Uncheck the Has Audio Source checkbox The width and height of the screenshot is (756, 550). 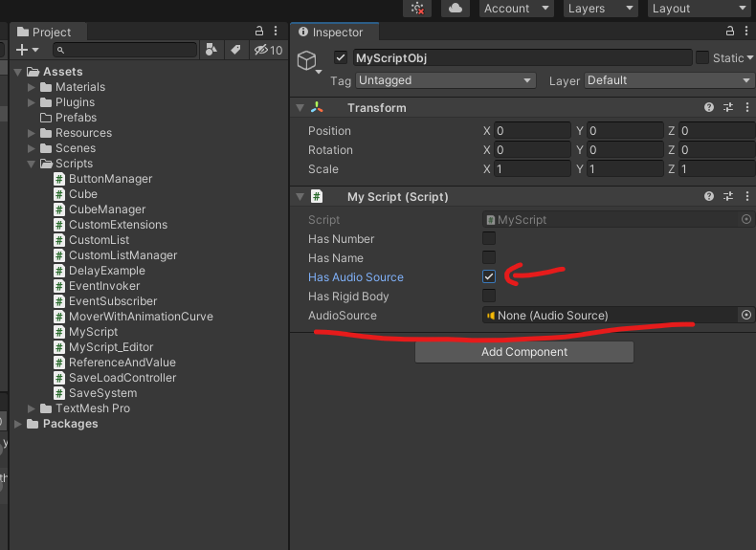point(489,276)
